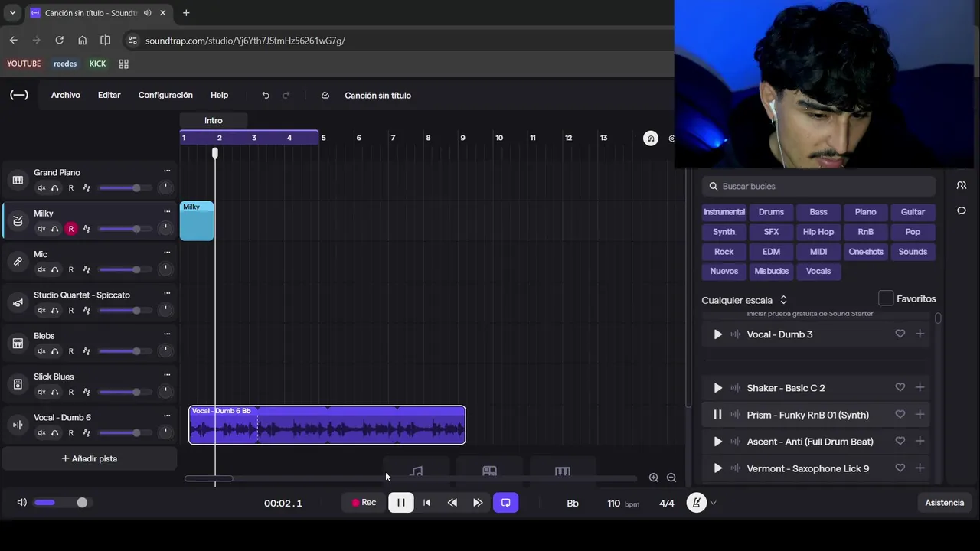
Task: Click Añadir pista button
Action: [x=90, y=458]
